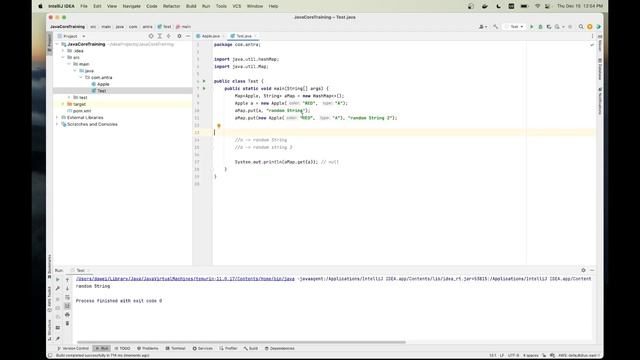Open the VCS menu

point(237,6)
